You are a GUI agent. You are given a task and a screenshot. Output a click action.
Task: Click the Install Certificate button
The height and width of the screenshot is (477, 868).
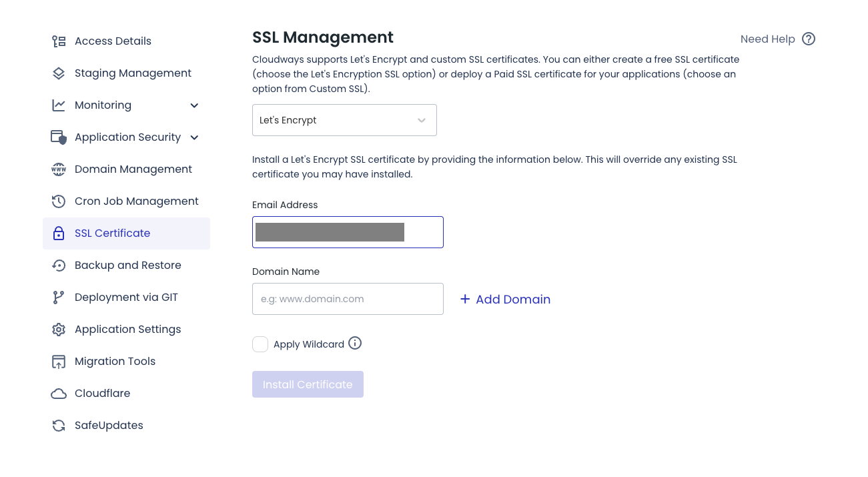(308, 384)
